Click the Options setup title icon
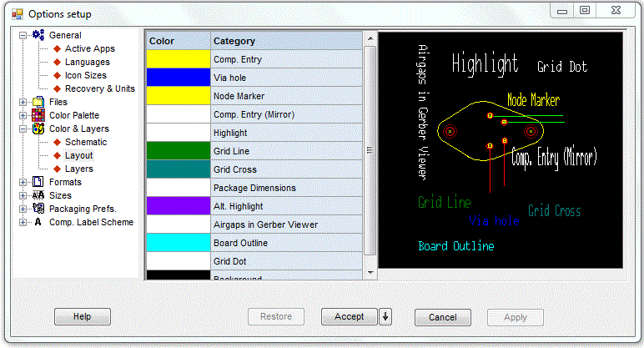Screen dimensions: 644x348 pyautogui.click(x=18, y=14)
